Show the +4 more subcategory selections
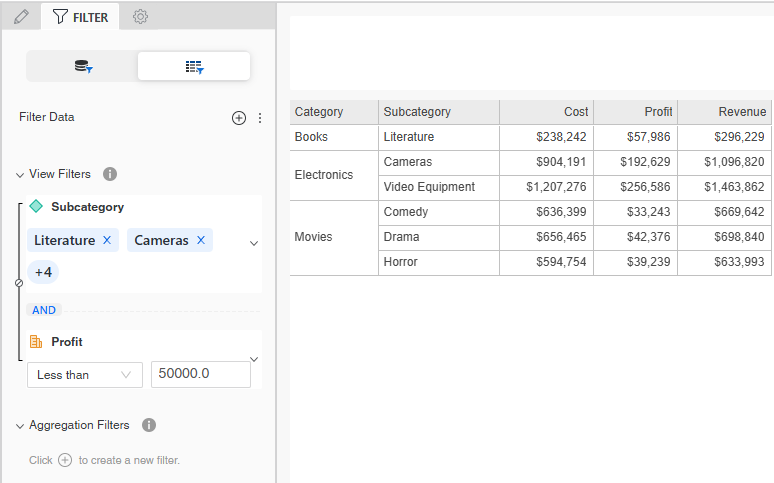 [x=43, y=272]
